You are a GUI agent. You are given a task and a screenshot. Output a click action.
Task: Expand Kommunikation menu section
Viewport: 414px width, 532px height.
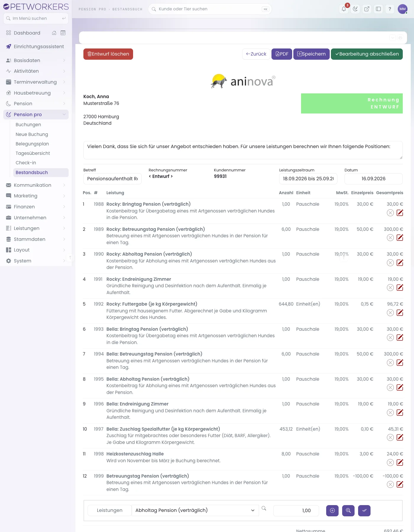coord(36,185)
